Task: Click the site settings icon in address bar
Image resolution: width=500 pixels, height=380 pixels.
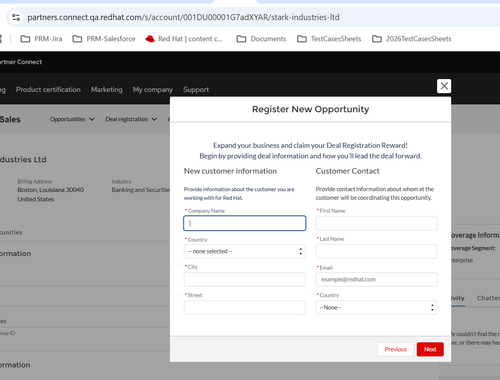Action: (16, 17)
